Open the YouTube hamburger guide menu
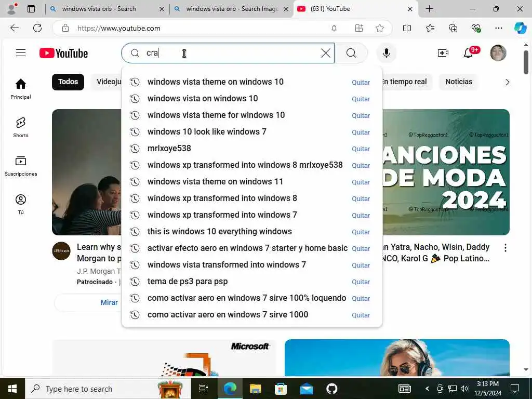This screenshot has width=532, height=399. coord(21,53)
